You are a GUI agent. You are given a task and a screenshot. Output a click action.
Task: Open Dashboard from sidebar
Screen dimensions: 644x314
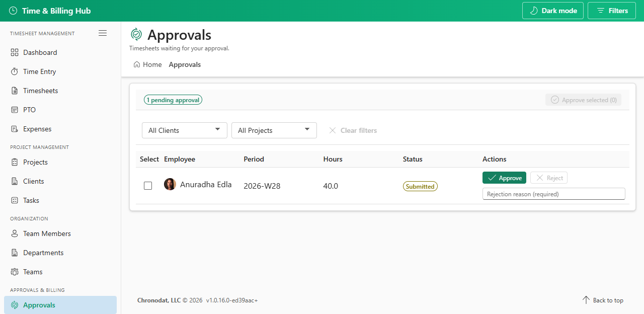pos(60,52)
